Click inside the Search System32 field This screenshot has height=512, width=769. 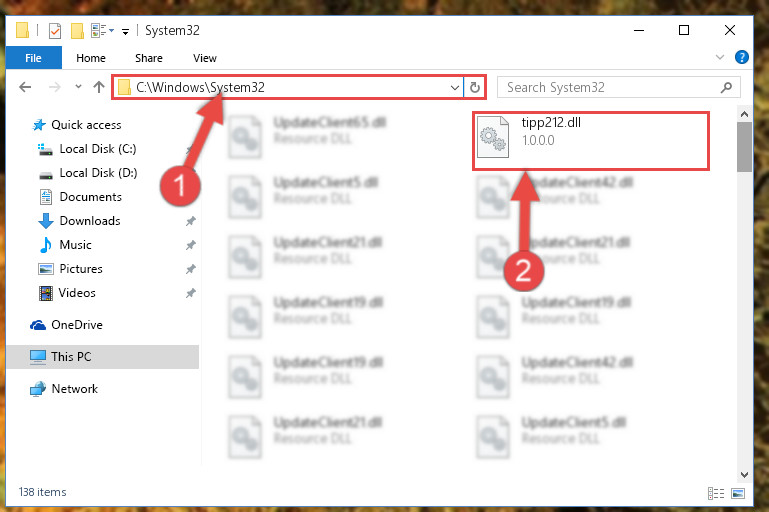[611, 87]
